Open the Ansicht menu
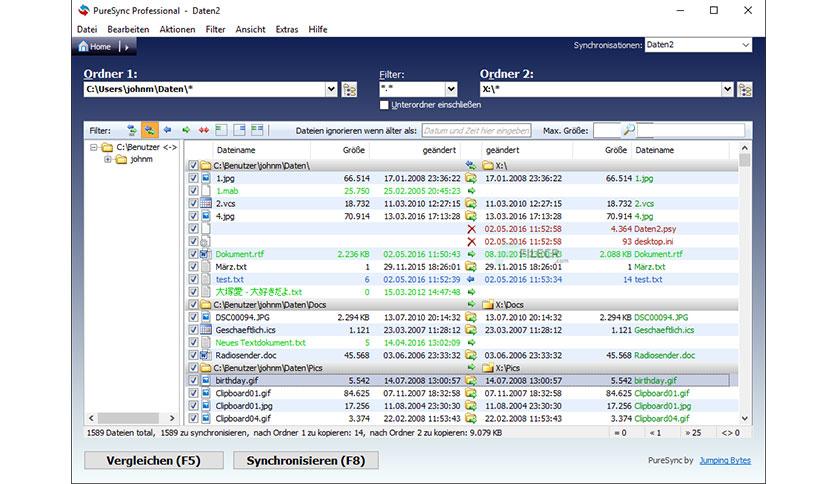Screen dimensions: 836x484 [250, 29]
